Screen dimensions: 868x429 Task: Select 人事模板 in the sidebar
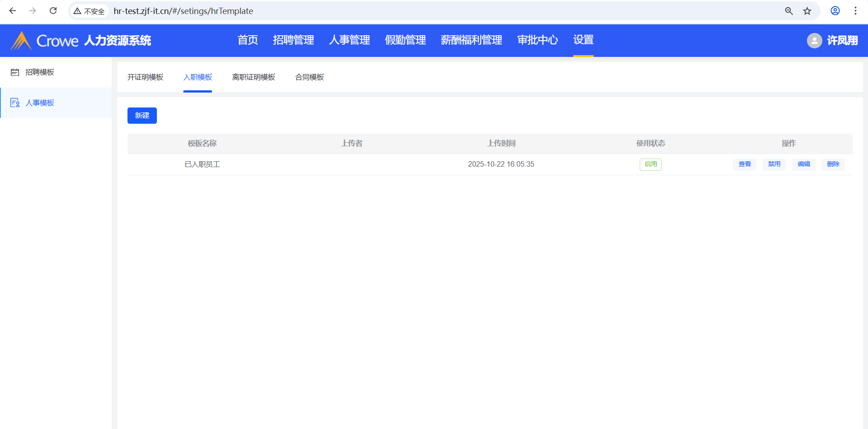click(40, 103)
